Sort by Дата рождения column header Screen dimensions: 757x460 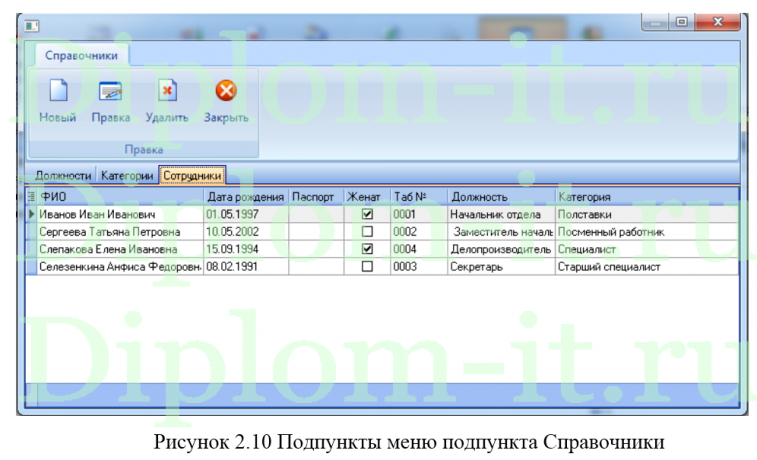pyautogui.click(x=246, y=197)
